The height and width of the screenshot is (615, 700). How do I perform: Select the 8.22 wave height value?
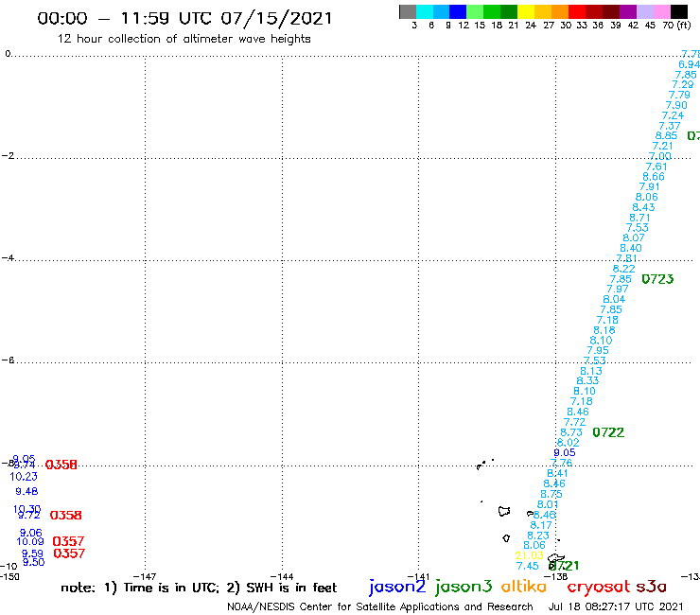click(x=623, y=269)
